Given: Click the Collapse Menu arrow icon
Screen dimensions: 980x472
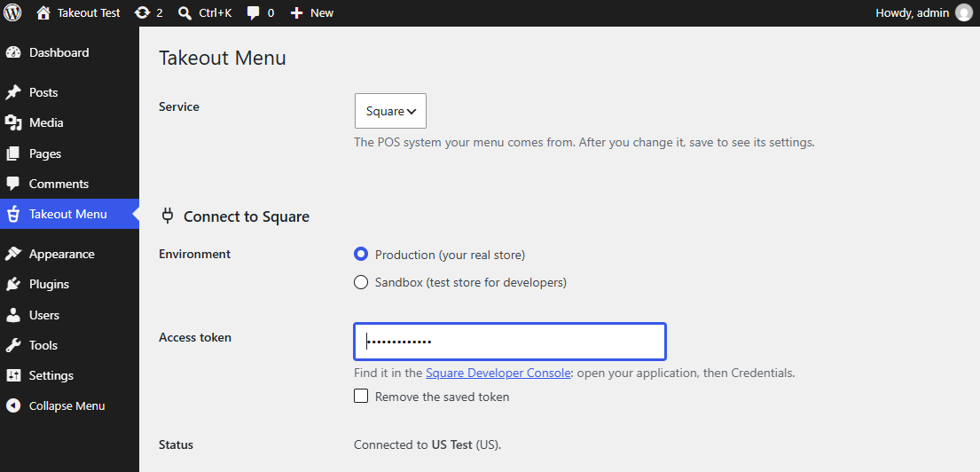Looking at the screenshot, I should pos(13,405).
